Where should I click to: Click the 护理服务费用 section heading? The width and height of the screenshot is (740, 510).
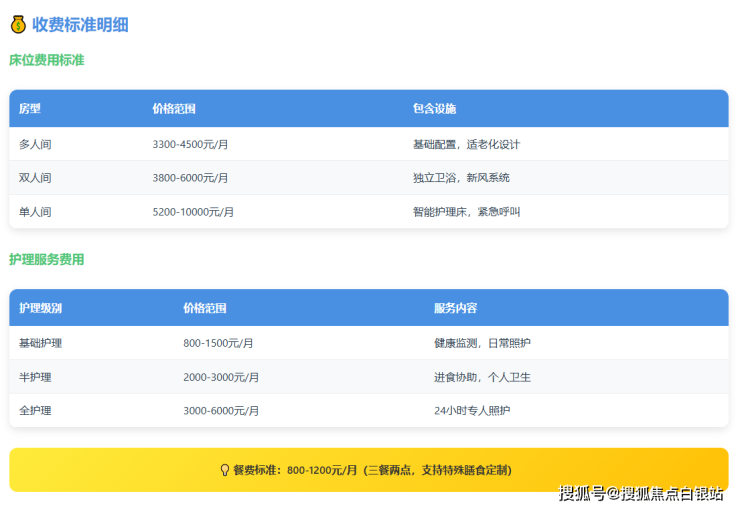pyautogui.click(x=46, y=259)
